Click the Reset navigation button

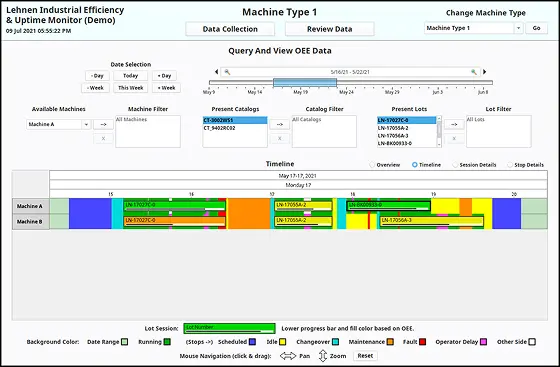point(365,356)
